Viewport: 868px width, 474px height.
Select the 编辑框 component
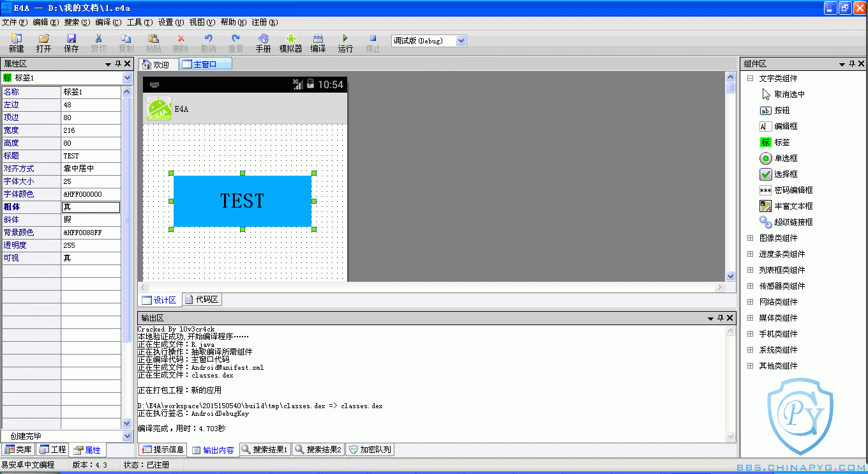[x=779, y=126]
